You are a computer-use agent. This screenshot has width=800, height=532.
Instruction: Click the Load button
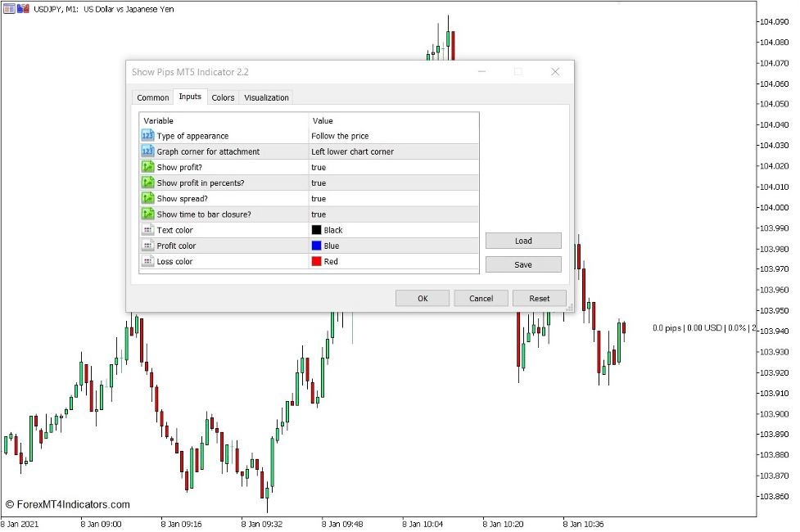(523, 241)
